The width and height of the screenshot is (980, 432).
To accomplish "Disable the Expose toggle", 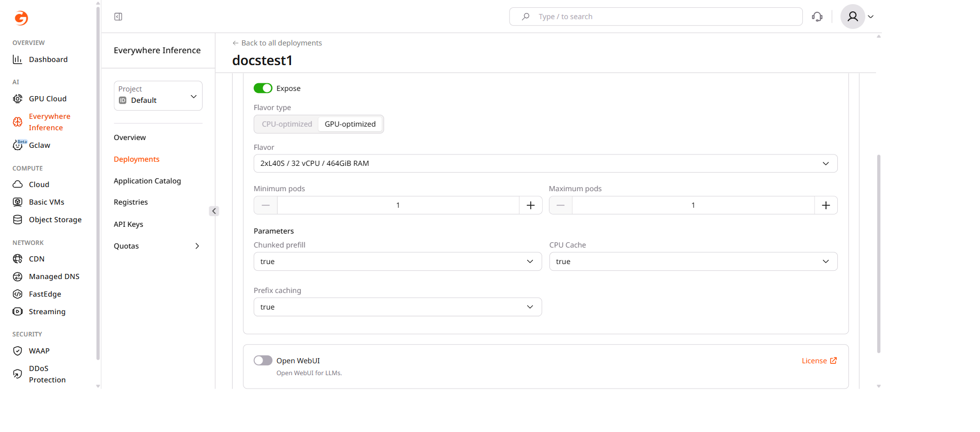I will pos(263,88).
